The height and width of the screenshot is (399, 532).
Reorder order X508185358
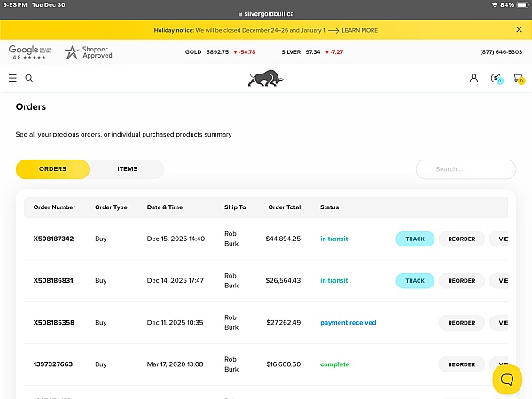(x=461, y=323)
